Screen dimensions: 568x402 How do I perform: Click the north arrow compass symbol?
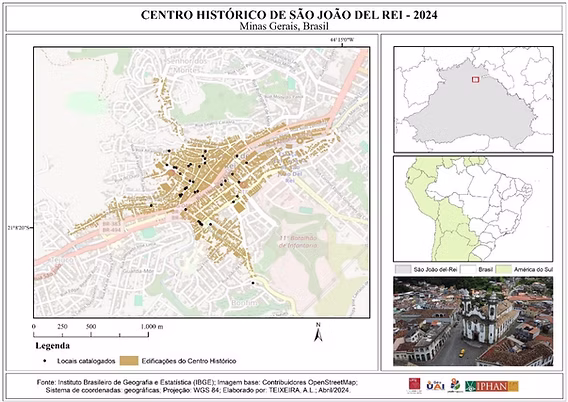pyautogui.click(x=318, y=332)
